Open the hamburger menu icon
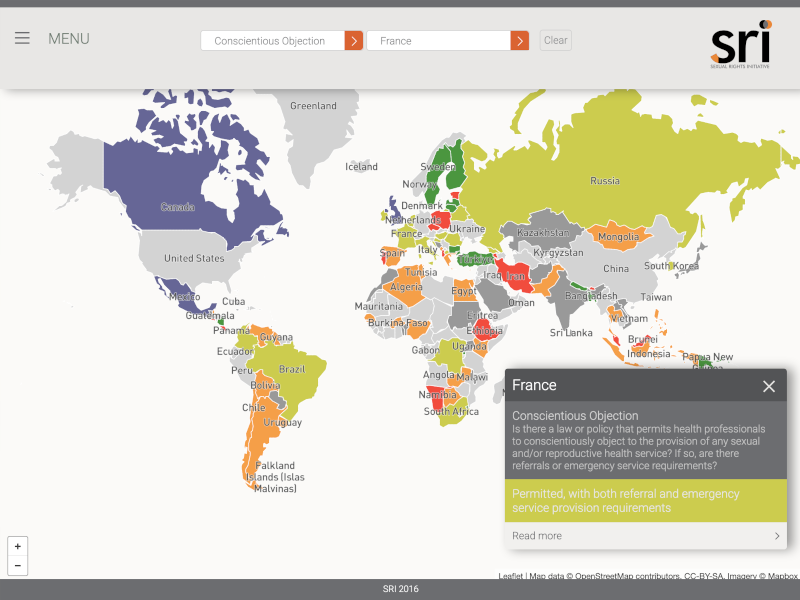 (22, 39)
